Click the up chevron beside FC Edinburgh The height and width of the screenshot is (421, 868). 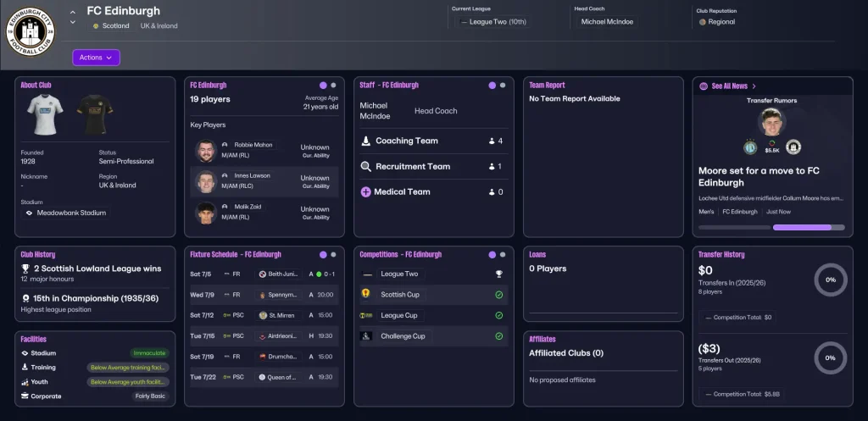point(73,12)
